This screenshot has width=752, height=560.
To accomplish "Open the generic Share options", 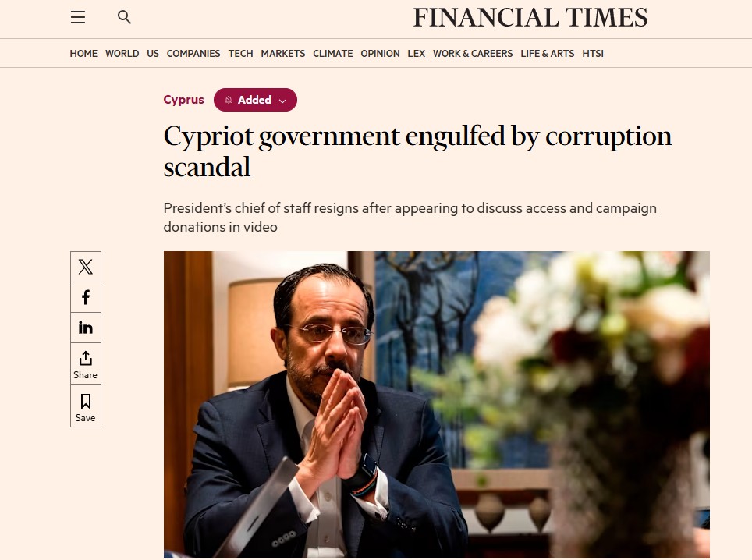I will tap(85, 363).
